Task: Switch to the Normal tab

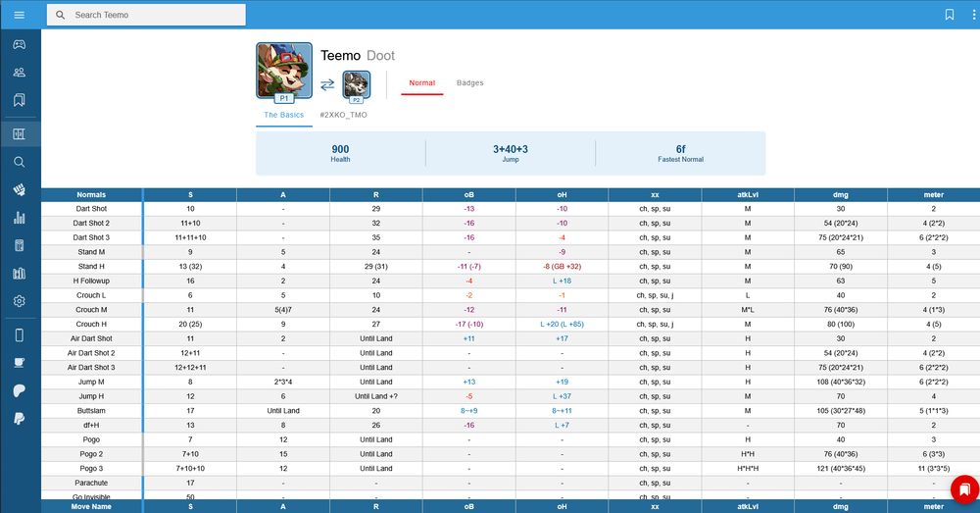Action: (421, 83)
